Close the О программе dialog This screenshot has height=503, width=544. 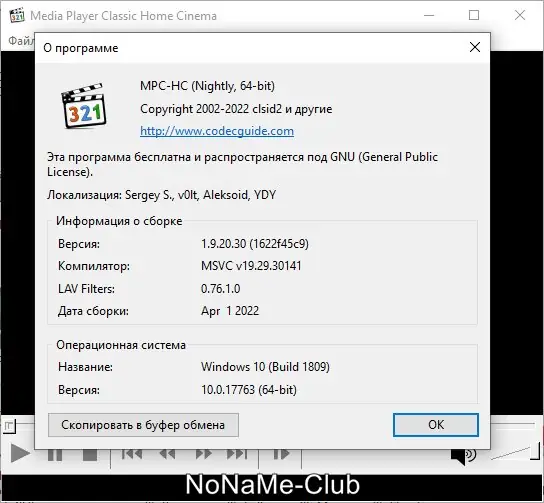click(475, 47)
